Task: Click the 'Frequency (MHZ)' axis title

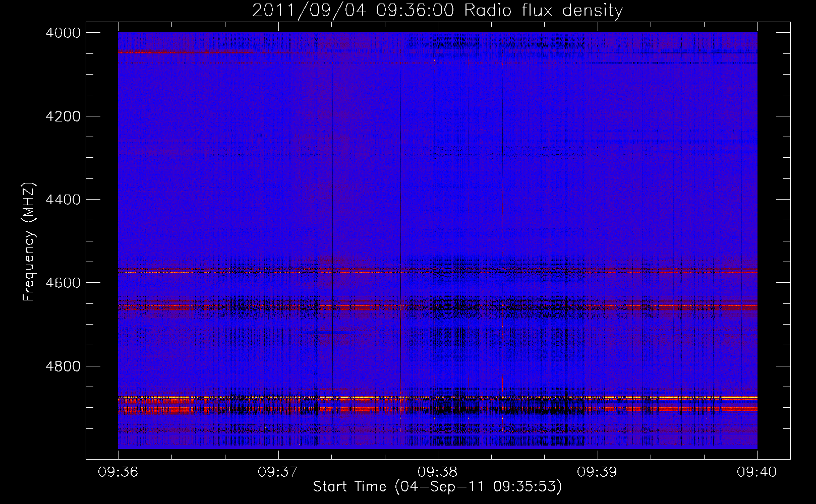Action: 29,242
